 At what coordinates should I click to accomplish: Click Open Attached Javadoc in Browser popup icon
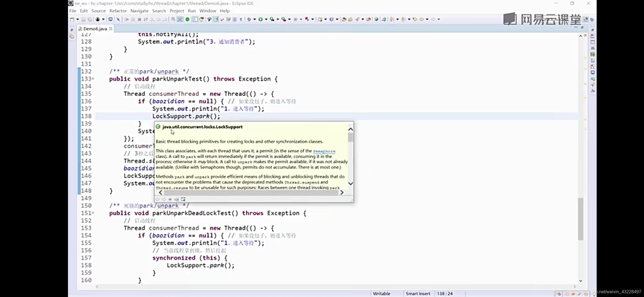coord(183,199)
